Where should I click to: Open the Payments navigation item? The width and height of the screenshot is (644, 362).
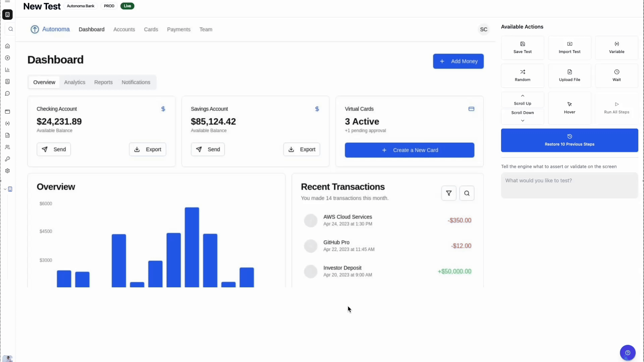[178, 29]
